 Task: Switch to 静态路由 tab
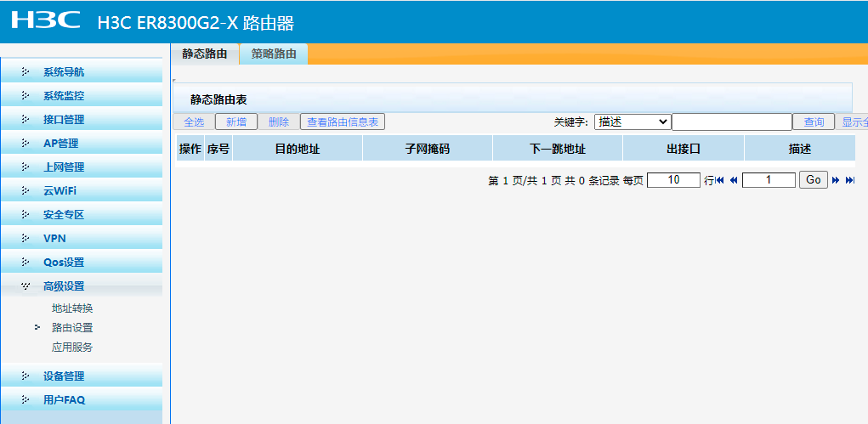(204, 54)
